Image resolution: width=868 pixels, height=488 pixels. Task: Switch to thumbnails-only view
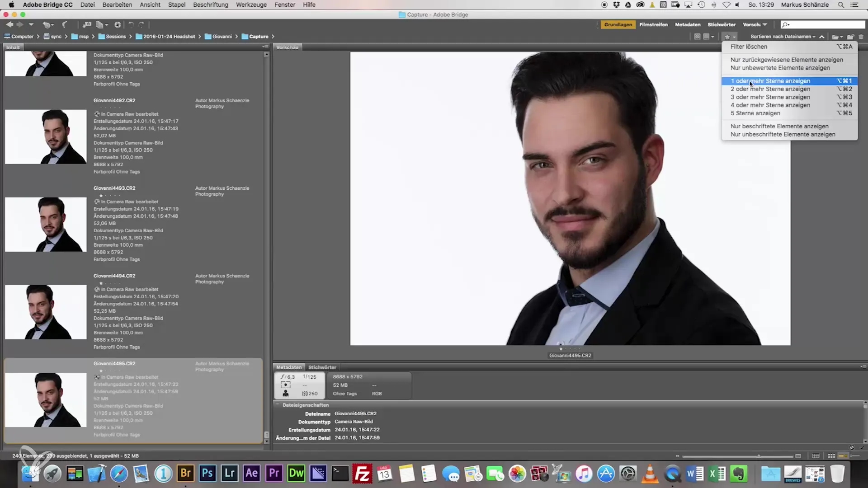(x=831, y=456)
